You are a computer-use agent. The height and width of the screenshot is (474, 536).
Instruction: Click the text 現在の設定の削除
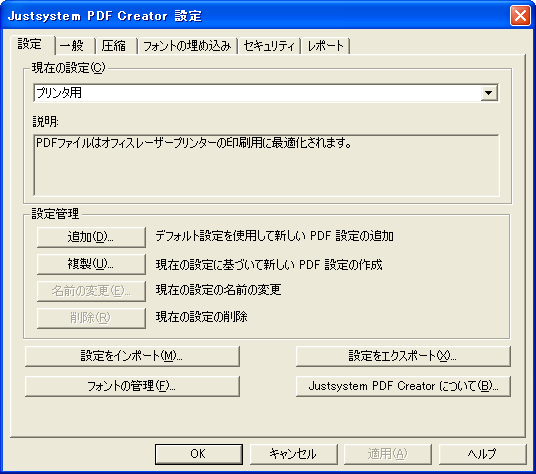tap(201, 317)
